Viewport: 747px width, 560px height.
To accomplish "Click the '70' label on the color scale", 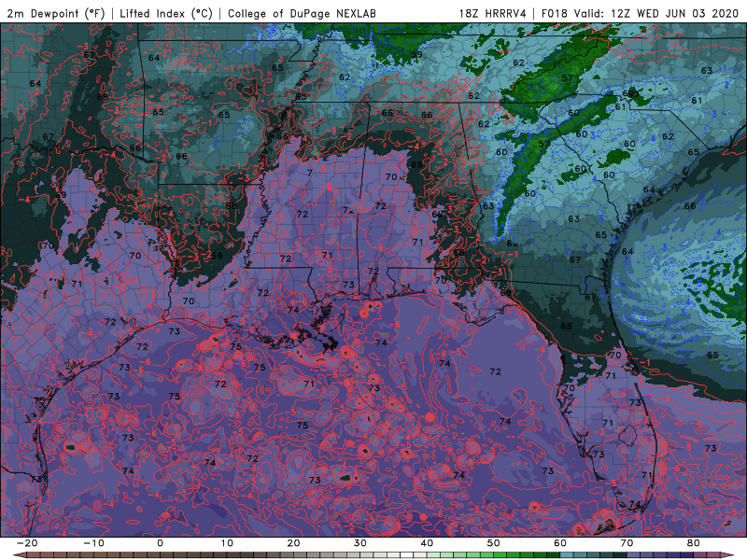I will 627,543.
